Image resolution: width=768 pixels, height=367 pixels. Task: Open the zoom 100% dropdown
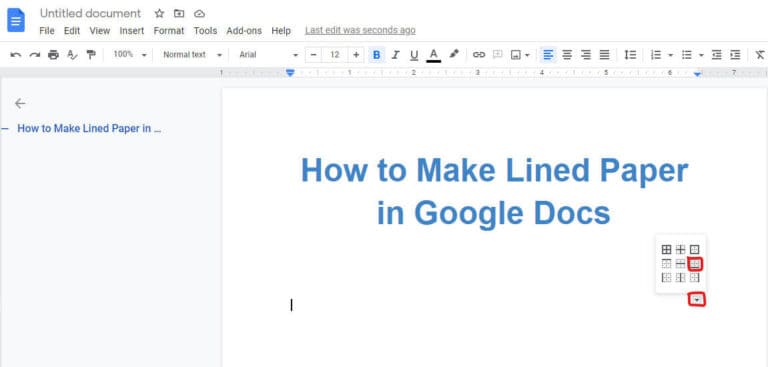(130, 55)
